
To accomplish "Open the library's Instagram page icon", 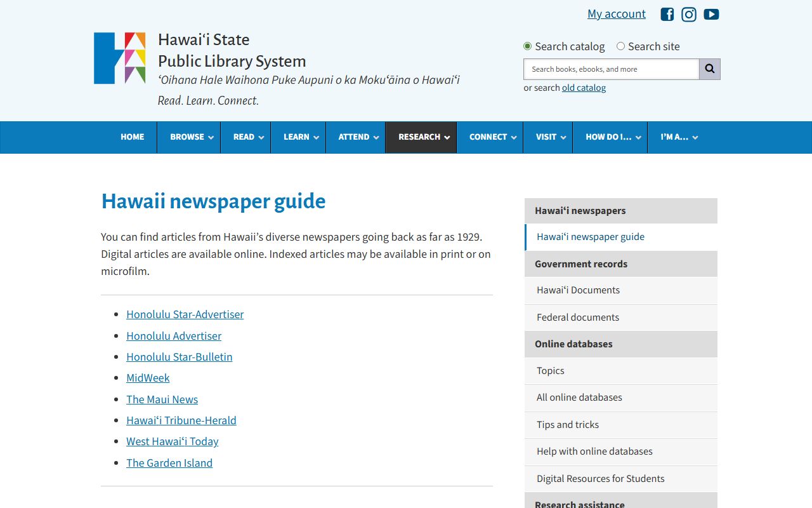I will (x=689, y=14).
